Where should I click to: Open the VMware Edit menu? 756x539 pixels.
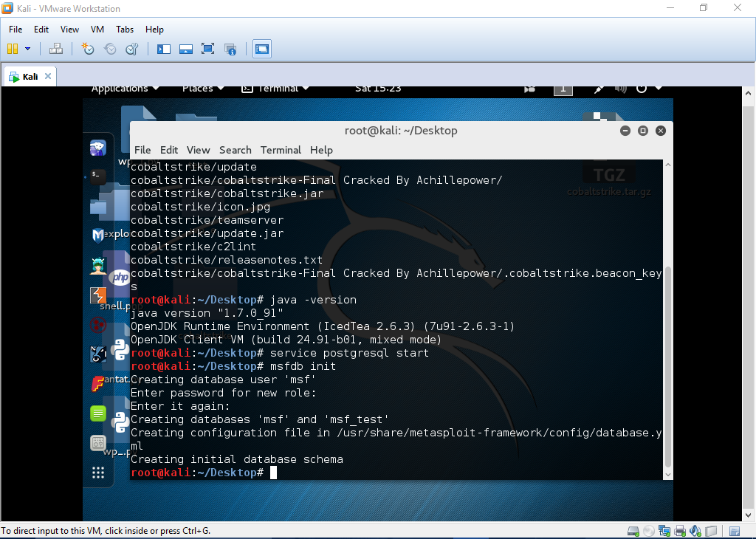tap(41, 30)
